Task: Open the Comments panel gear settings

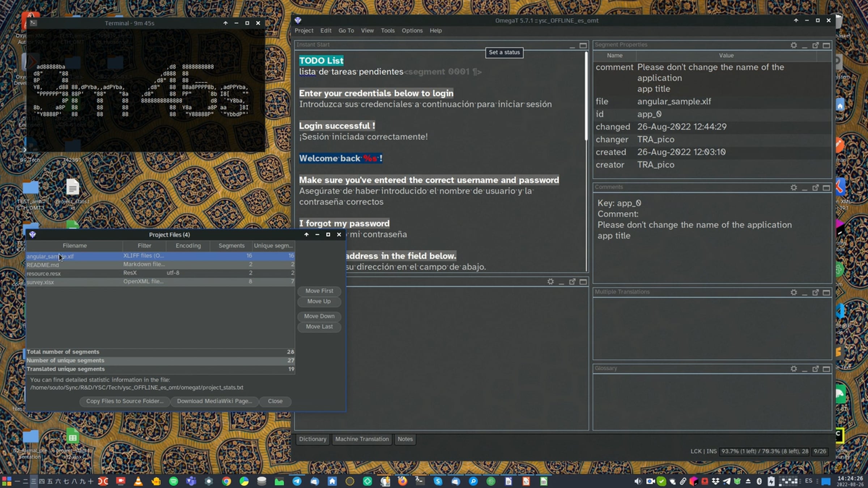Action: click(x=793, y=188)
